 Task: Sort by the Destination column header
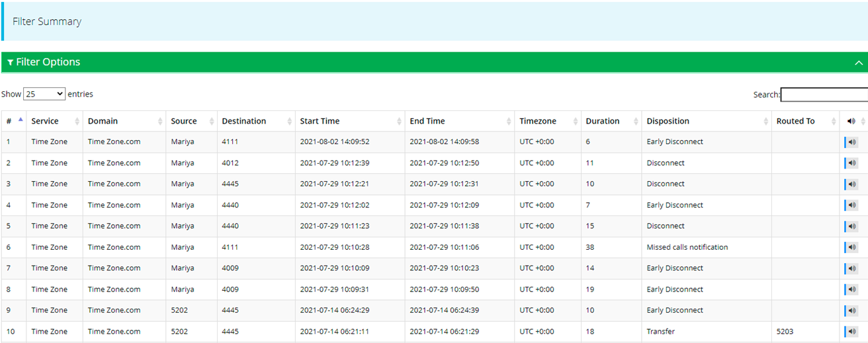(x=244, y=121)
